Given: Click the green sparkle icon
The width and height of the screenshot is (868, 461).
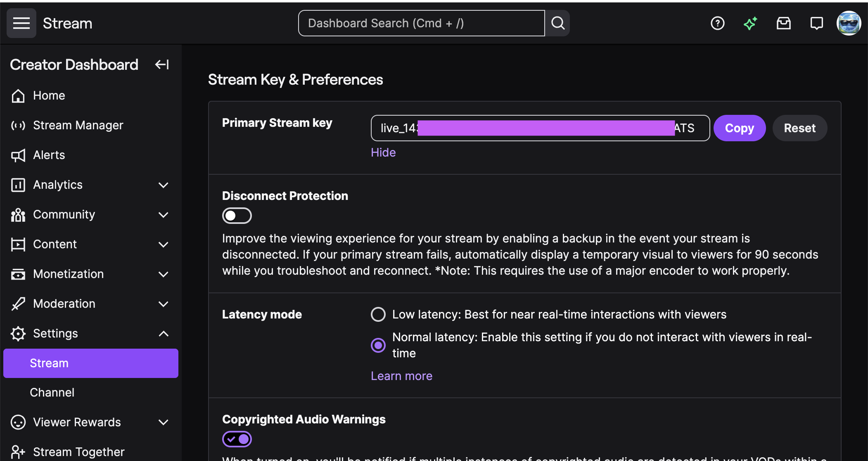Looking at the screenshot, I should tap(750, 23).
